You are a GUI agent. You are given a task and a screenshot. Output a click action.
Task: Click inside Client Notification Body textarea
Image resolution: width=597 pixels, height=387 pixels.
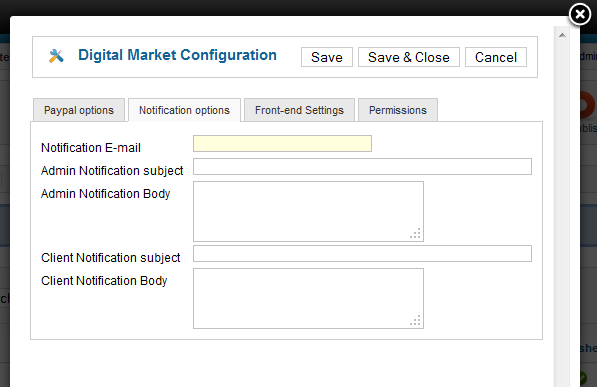[x=308, y=298]
